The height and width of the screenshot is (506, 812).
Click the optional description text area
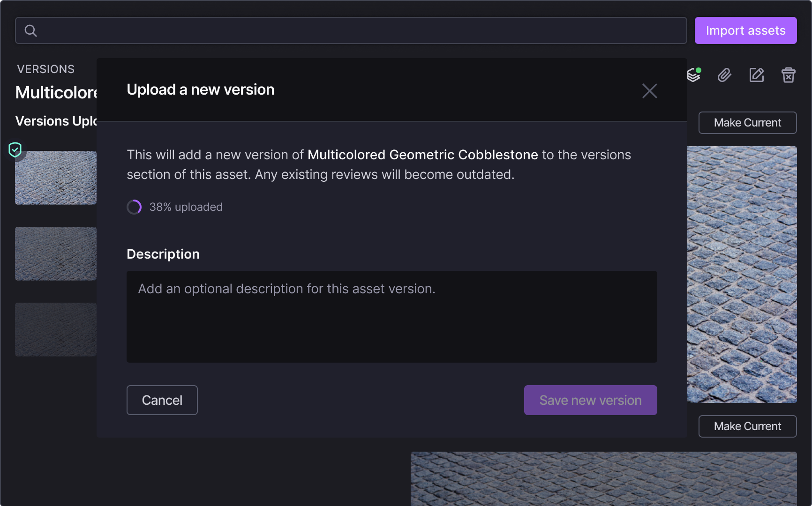(x=392, y=317)
